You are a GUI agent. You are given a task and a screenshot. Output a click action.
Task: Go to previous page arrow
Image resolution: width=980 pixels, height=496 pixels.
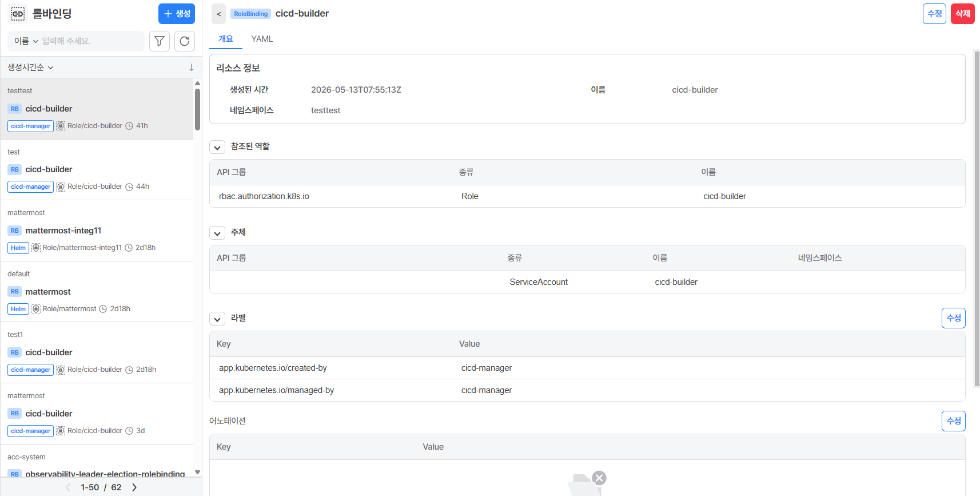tap(68, 487)
